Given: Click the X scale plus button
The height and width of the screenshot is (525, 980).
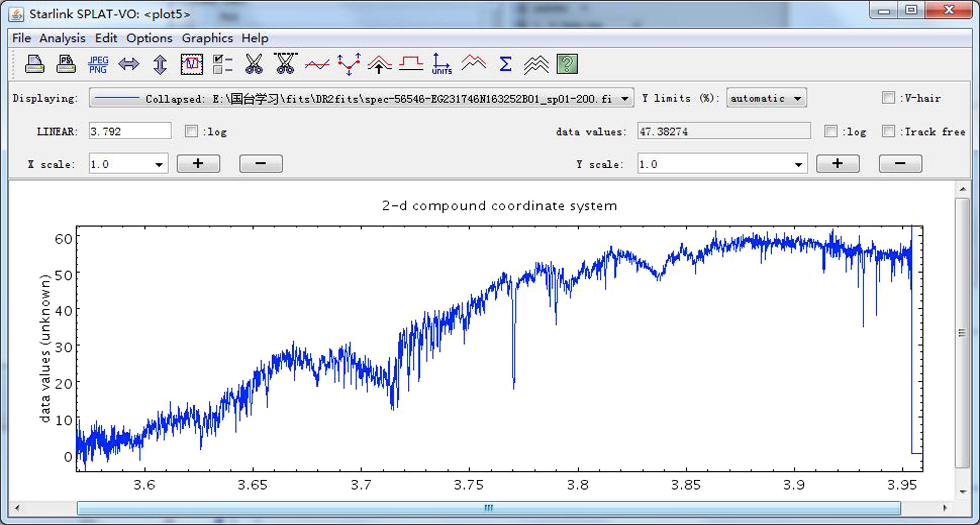Looking at the screenshot, I should pos(198,164).
